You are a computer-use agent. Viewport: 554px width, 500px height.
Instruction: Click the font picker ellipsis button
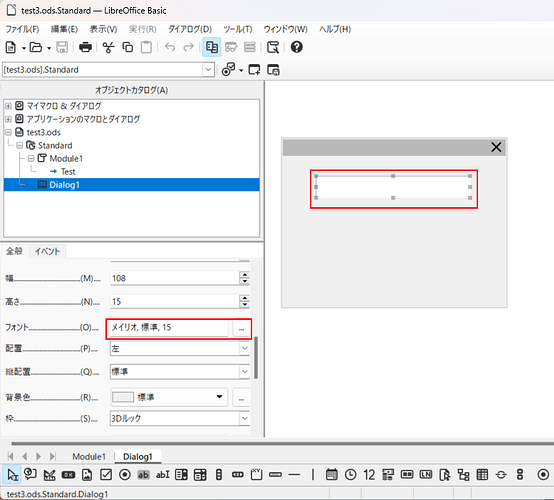(241, 328)
